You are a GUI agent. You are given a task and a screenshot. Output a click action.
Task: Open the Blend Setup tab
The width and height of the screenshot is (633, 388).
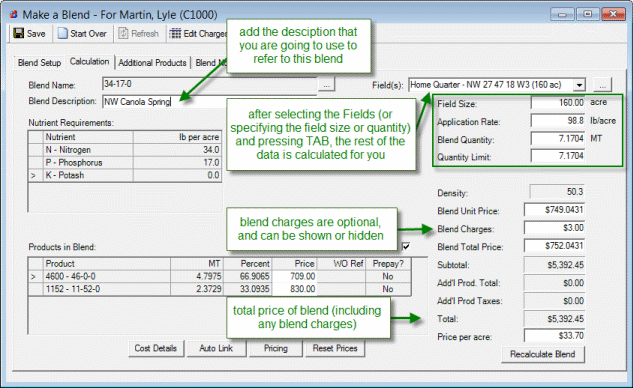coord(39,63)
